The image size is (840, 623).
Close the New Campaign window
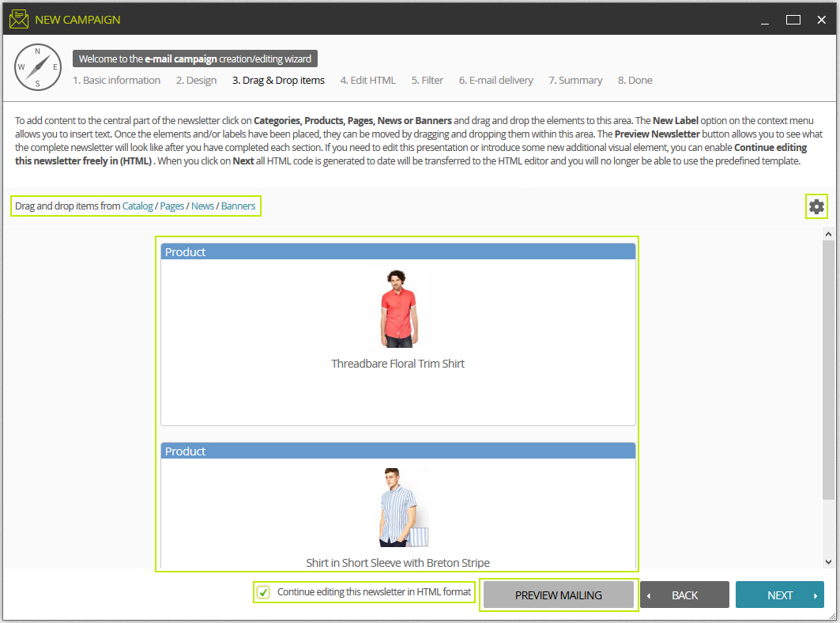[821, 20]
